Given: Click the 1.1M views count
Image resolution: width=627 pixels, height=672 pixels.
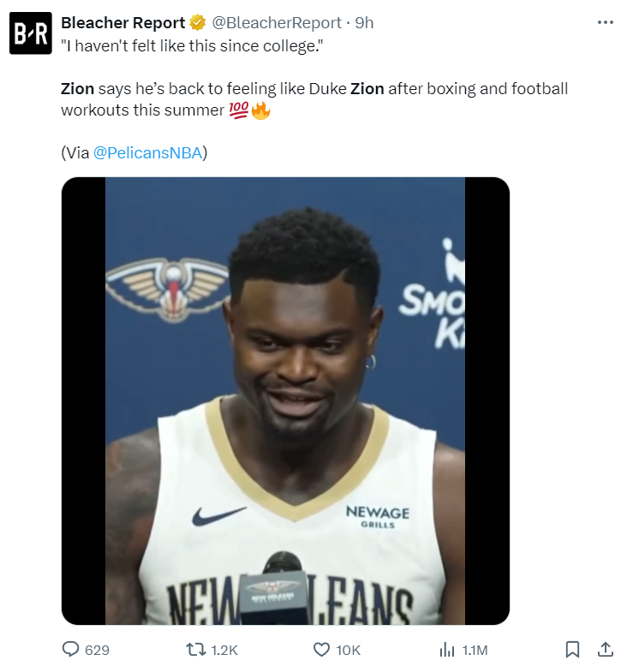Looking at the screenshot, I should 475,651.
